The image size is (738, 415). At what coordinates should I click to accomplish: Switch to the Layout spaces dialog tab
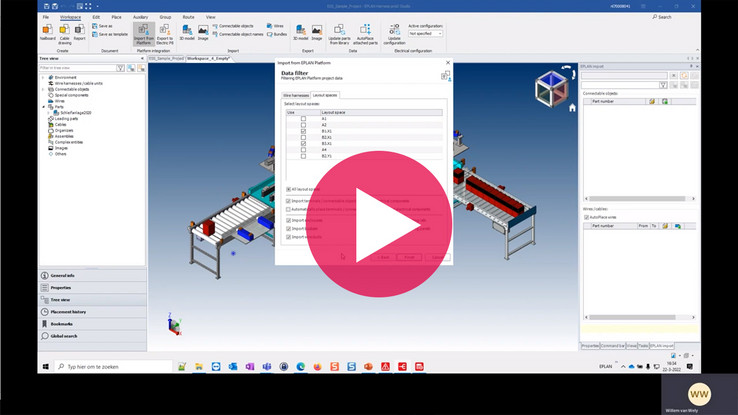325,95
